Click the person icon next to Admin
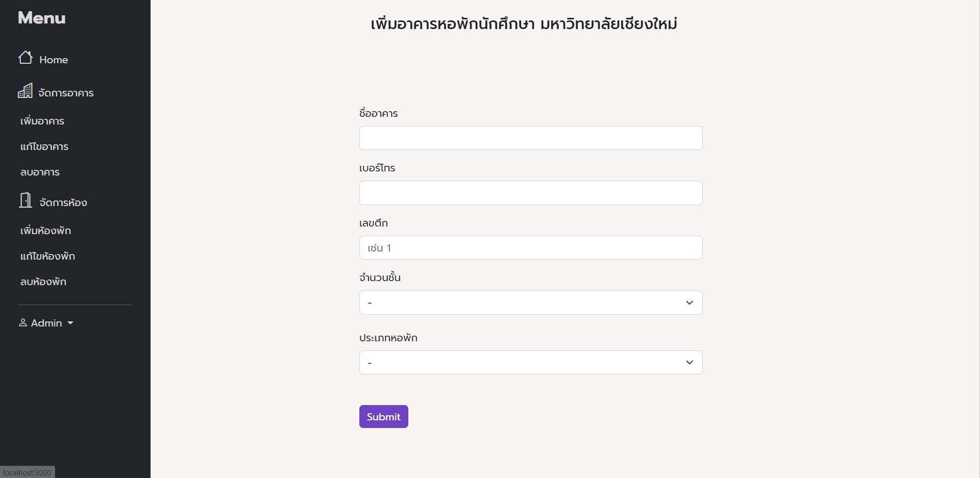 pos(22,322)
